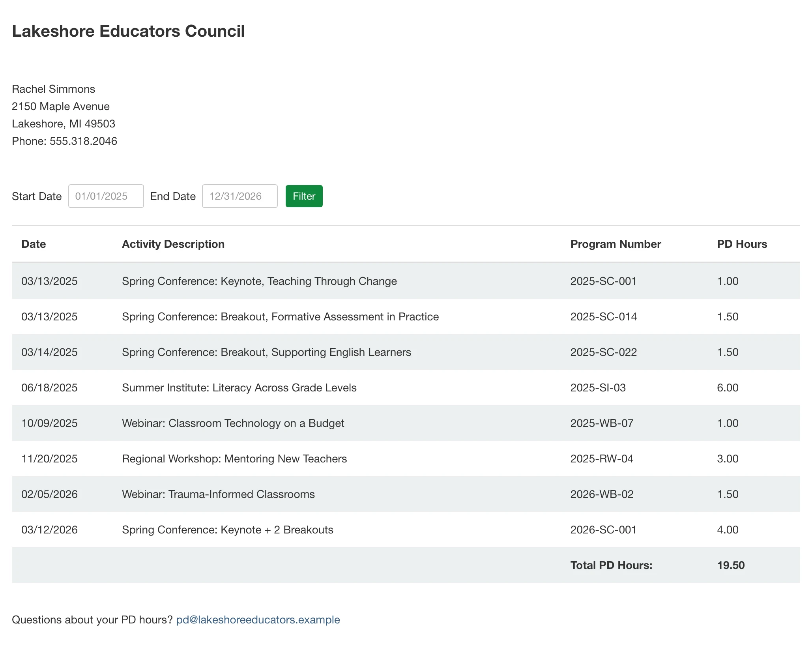Click the Total PD Hours label

612,565
